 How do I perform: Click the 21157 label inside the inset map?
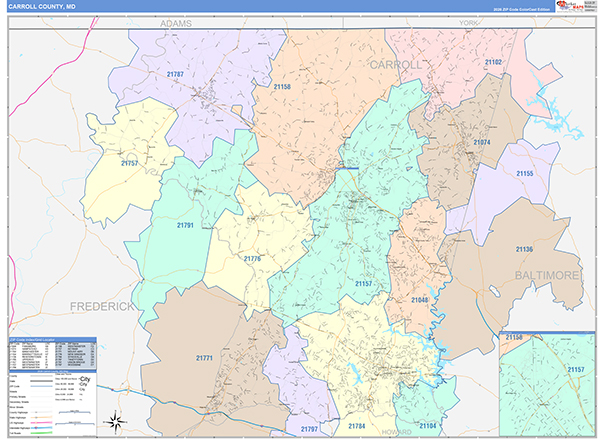tap(576, 369)
